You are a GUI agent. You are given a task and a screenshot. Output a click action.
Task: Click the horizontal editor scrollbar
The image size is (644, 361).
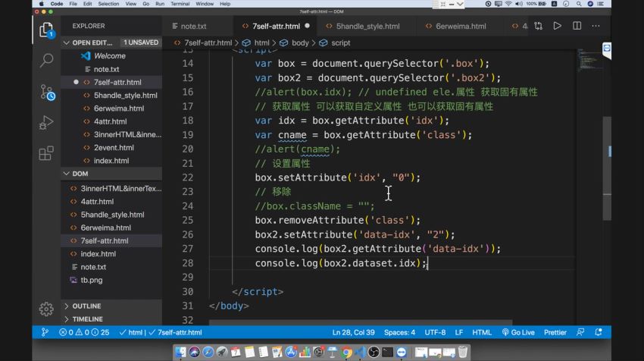[x=361, y=323]
